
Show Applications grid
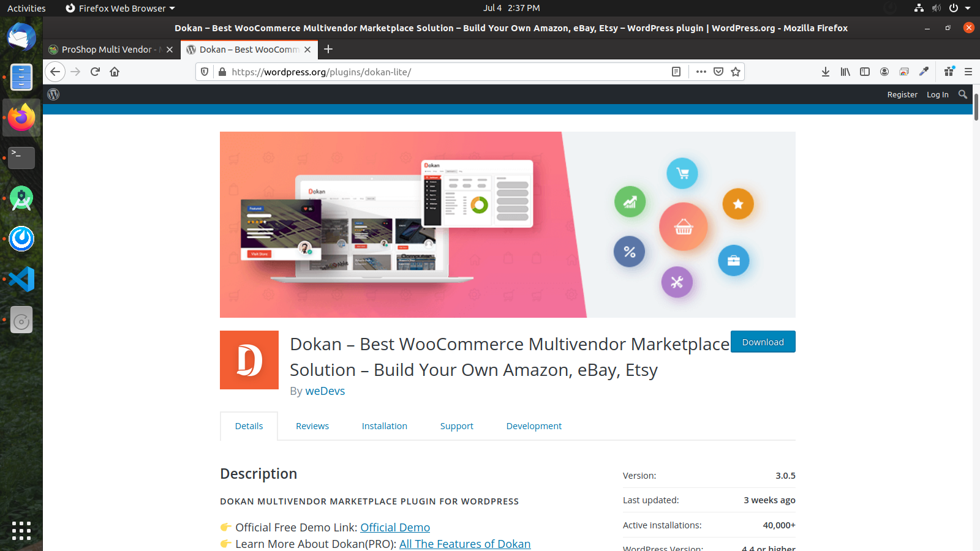21,530
